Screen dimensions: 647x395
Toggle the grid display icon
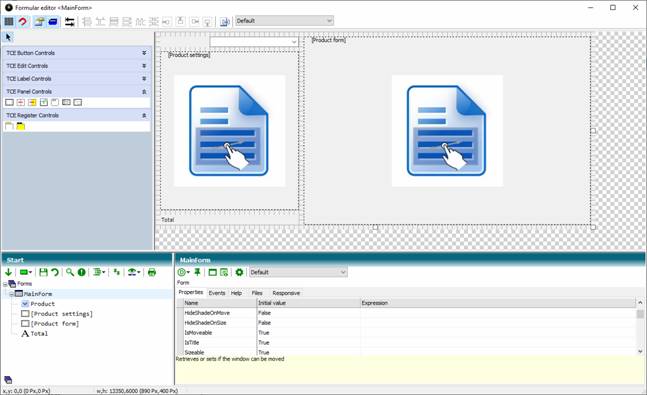[x=9, y=21]
